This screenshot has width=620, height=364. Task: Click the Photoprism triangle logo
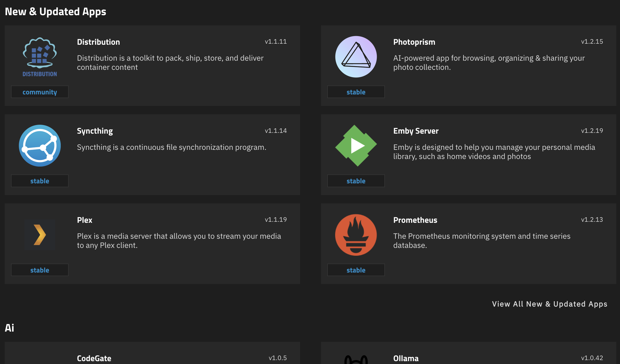coord(356,57)
